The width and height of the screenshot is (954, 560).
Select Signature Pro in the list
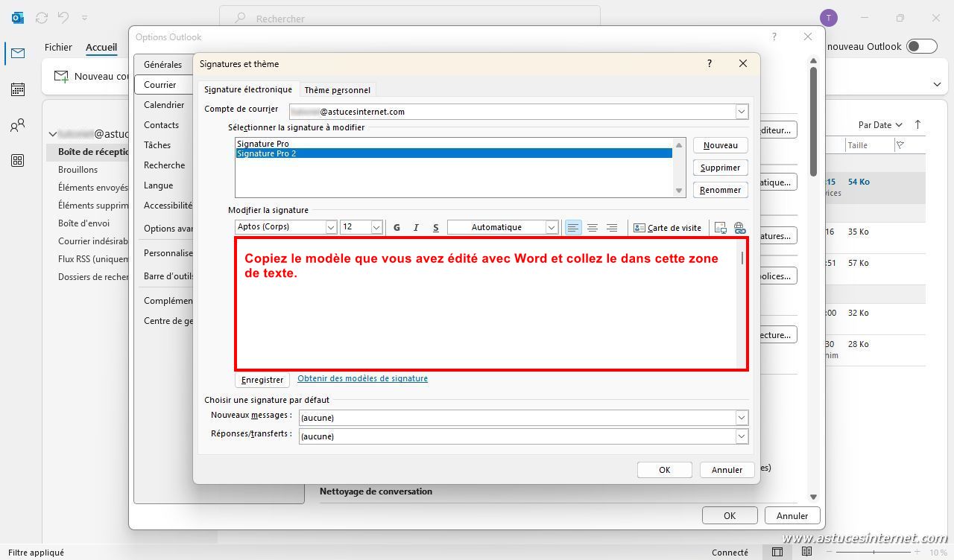point(263,144)
